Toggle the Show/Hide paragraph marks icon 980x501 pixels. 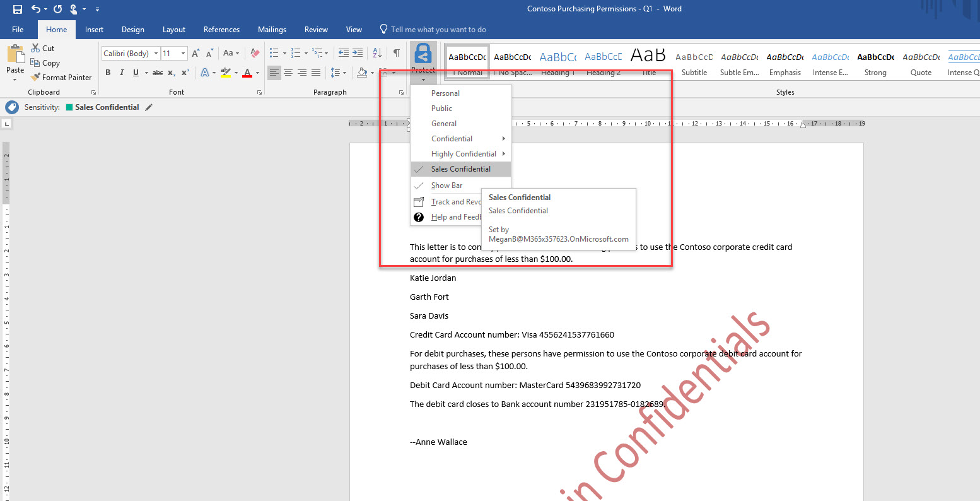(397, 53)
